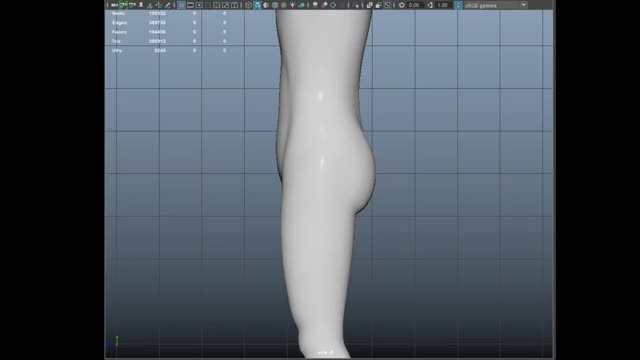Toggle the Use All Lights icon
This screenshot has height=360, width=640.
click(x=292, y=5)
